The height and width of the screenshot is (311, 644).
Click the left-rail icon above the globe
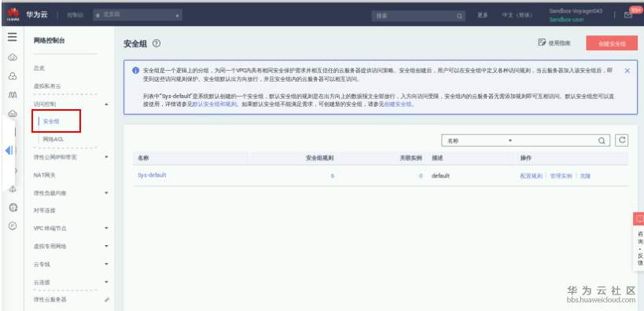13,189
